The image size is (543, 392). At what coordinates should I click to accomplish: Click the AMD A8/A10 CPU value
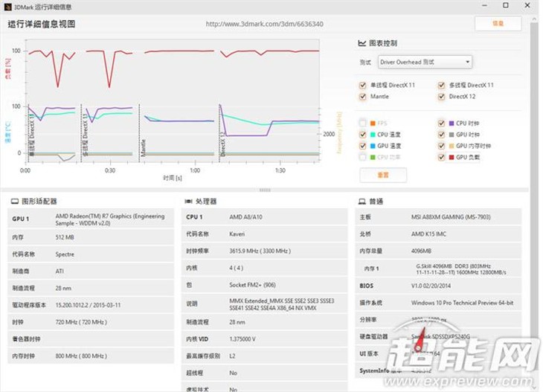coord(246,217)
